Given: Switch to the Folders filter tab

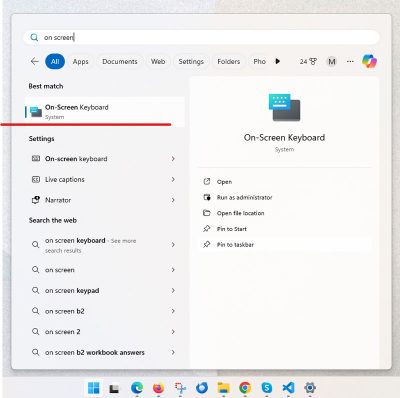Looking at the screenshot, I should [x=229, y=61].
